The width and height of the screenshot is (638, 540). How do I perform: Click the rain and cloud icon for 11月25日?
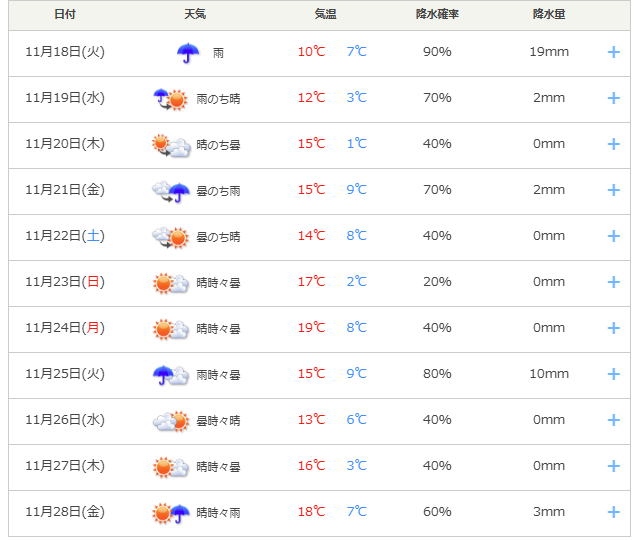point(170,374)
